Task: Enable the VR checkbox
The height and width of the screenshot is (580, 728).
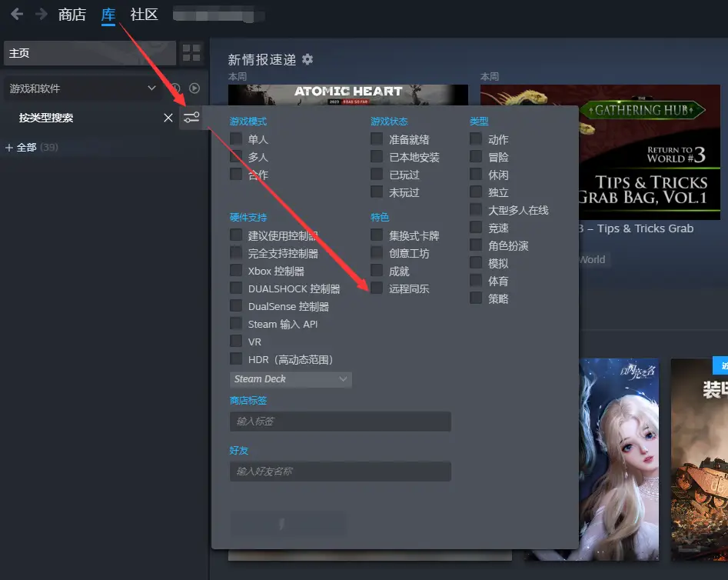Action: click(x=236, y=341)
